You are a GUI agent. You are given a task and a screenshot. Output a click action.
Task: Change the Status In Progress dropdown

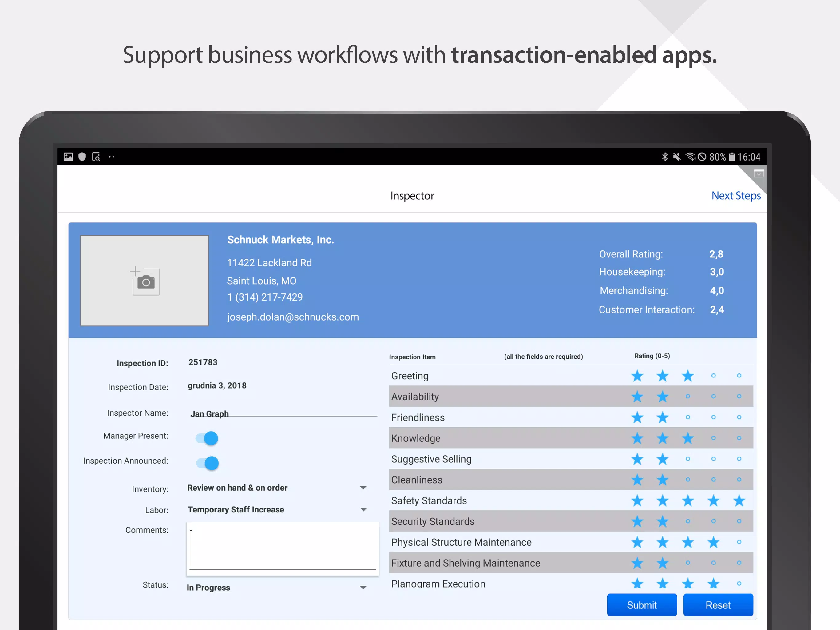tap(277, 588)
